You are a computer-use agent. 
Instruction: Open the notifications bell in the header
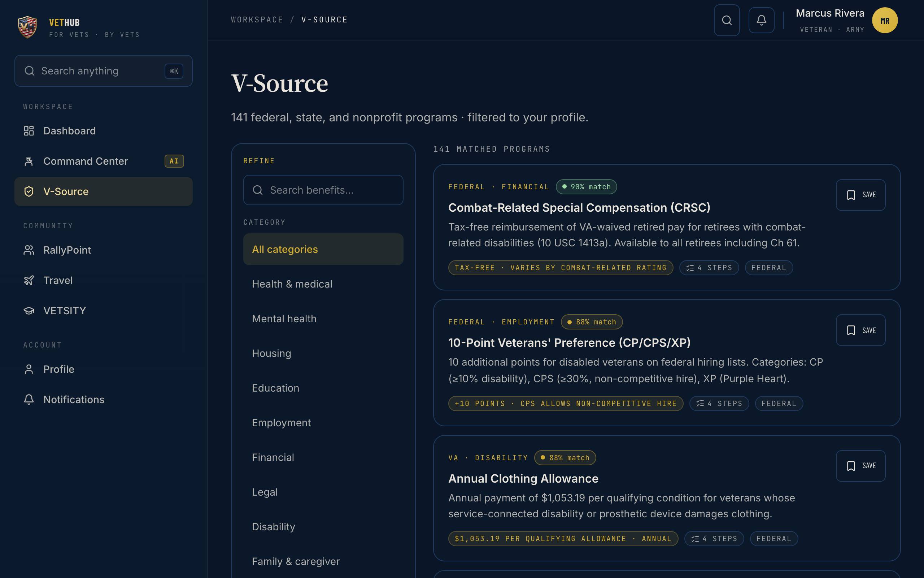click(761, 20)
